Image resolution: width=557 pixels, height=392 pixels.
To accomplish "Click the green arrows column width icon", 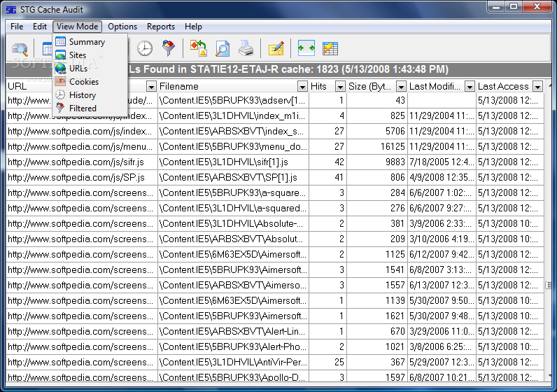I will [306, 48].
